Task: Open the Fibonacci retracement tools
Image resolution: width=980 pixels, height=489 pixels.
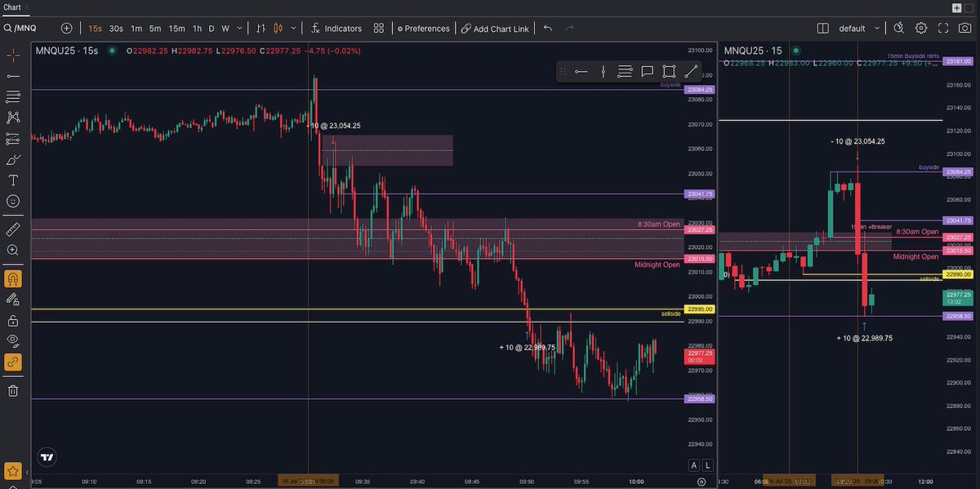Action: (13, 96)
